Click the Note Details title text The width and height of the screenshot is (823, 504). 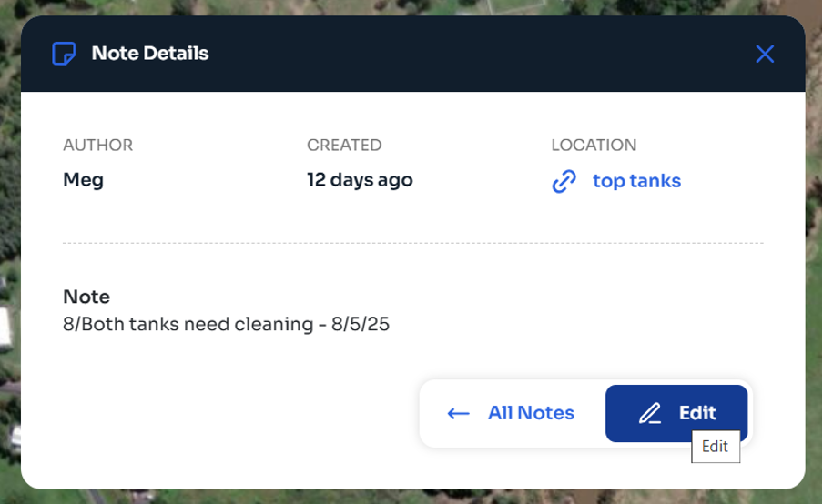[x=150, y=54]
